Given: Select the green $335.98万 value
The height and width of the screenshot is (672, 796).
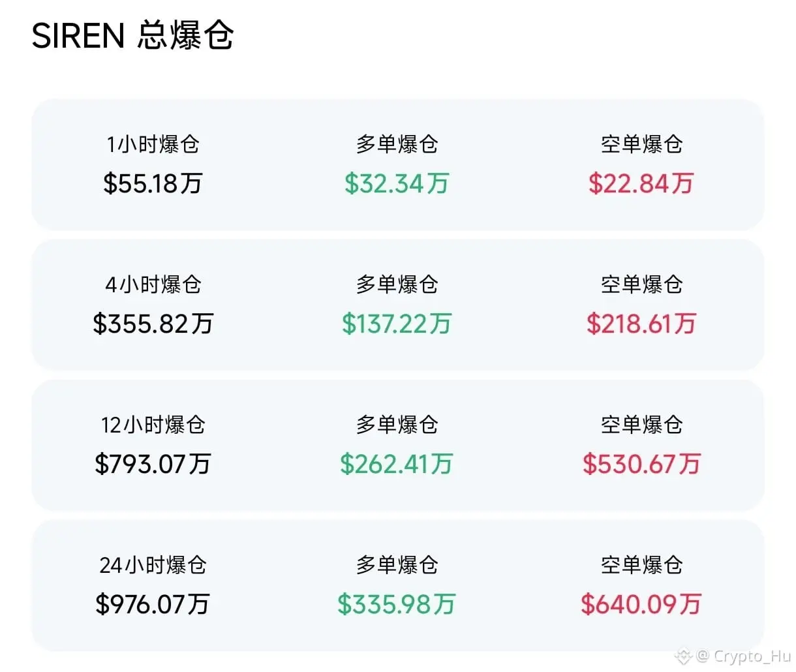Looking at the screenshot, I should 397,604.
